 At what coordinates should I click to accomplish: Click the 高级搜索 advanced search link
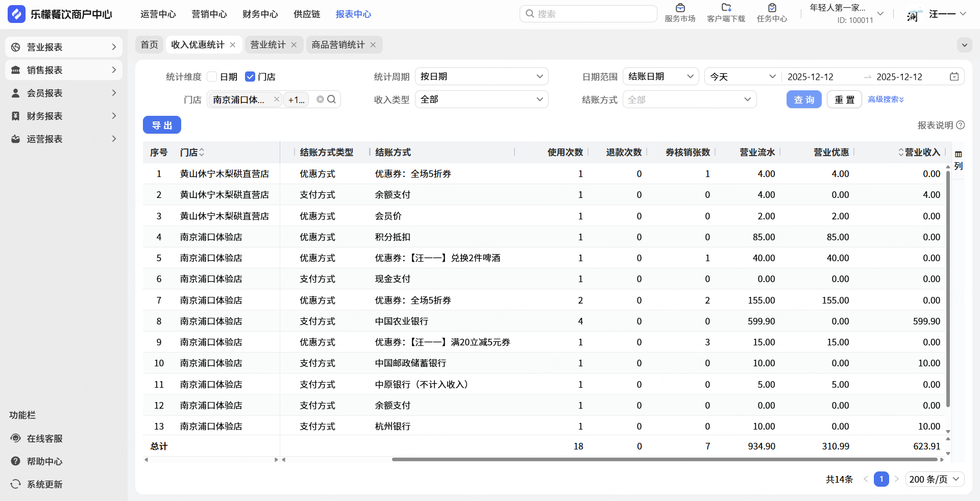886,99
